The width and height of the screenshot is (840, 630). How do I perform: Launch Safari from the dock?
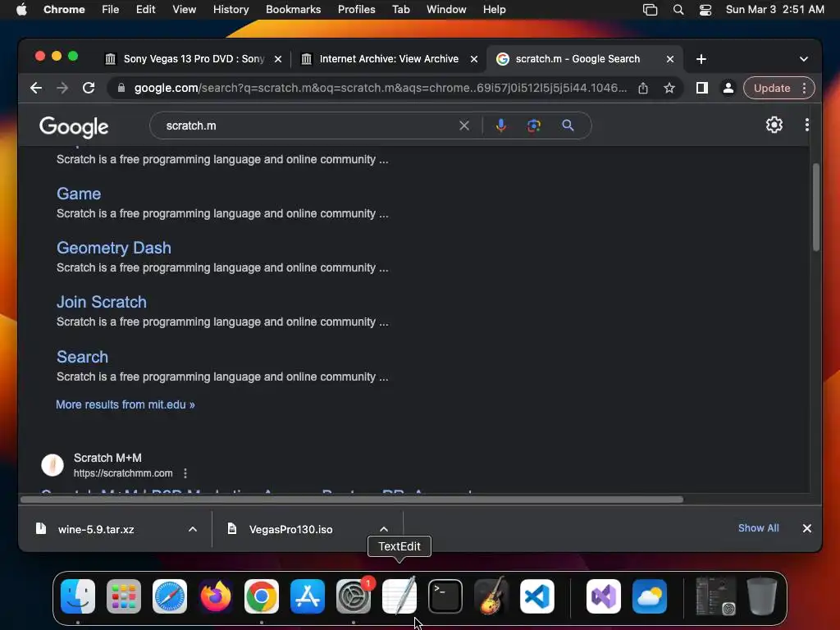[x=170, y=596]
